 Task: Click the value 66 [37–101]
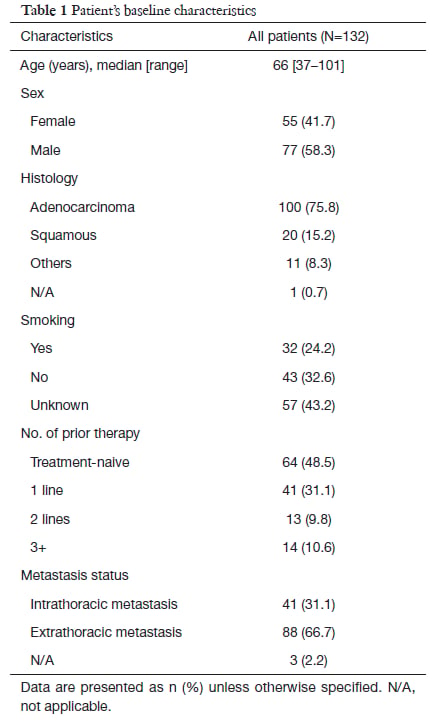click(308, 66)
